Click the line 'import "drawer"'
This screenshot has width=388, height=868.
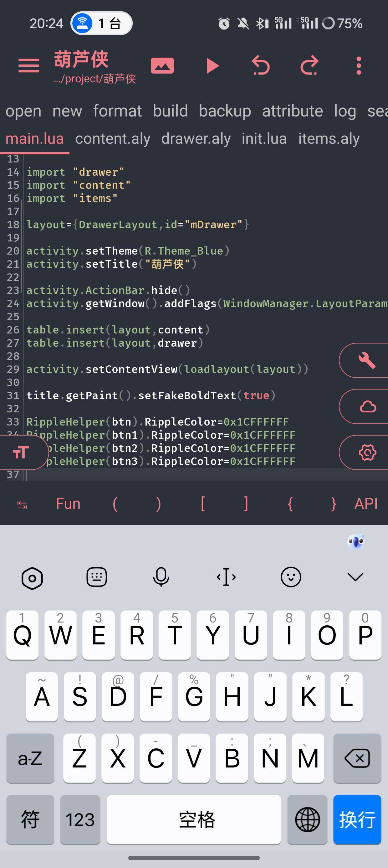[75, 172]
